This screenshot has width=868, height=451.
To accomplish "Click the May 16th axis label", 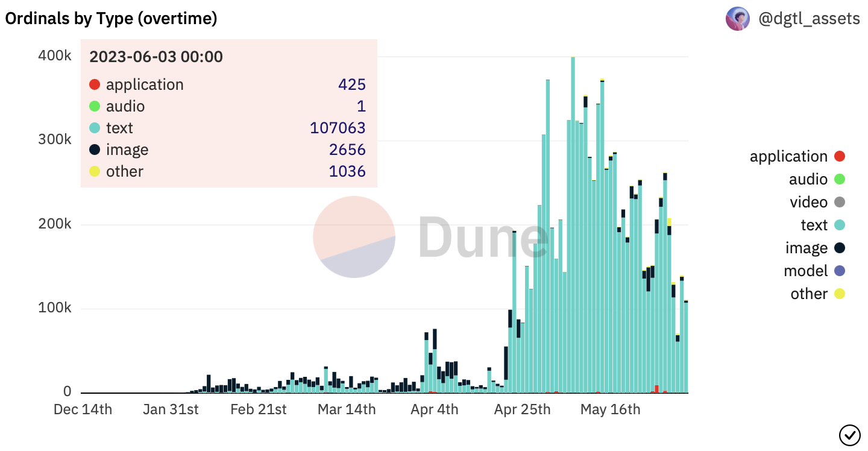I will [610, 410].
